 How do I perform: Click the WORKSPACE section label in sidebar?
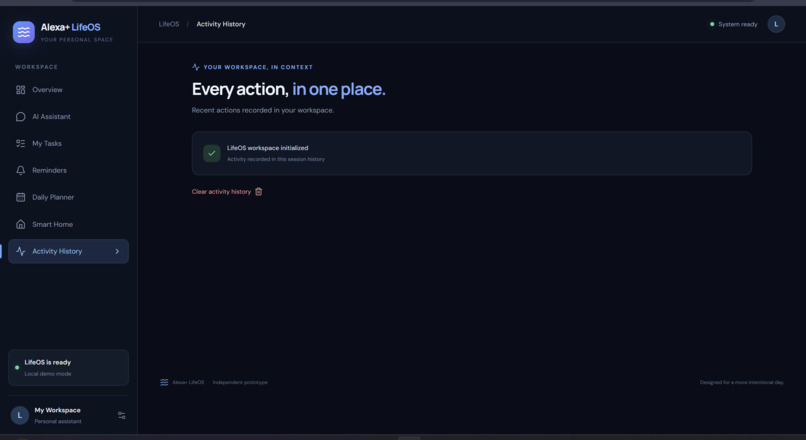[x=36, y=67]
